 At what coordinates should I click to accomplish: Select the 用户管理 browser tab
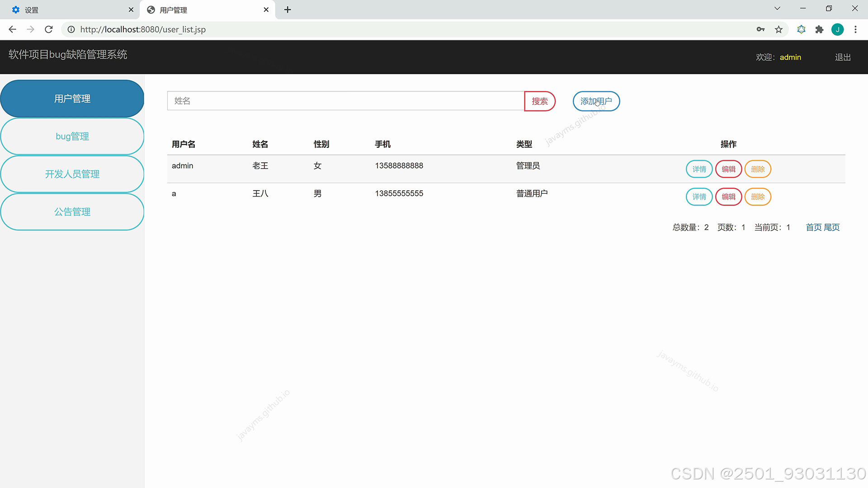(208, 9)
